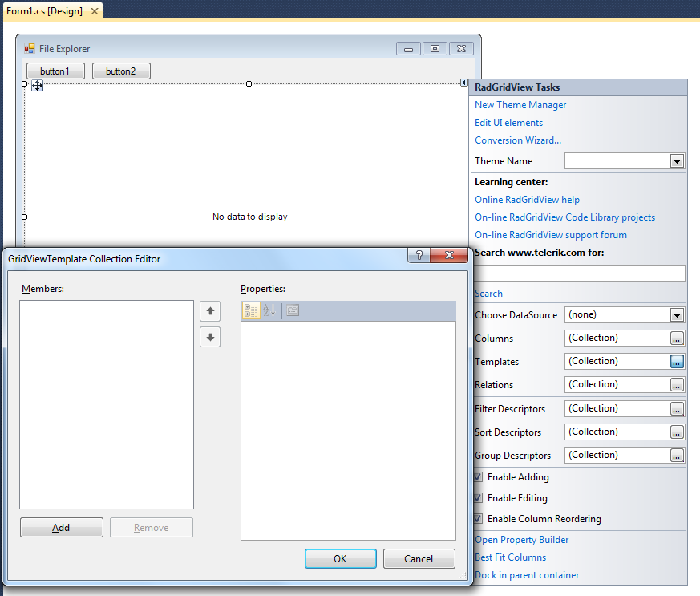The height and width of the screenshot is (596, 700).
Task: Toggle Enable Column Reordering checkbox
Action: click(x=478, y=519)
